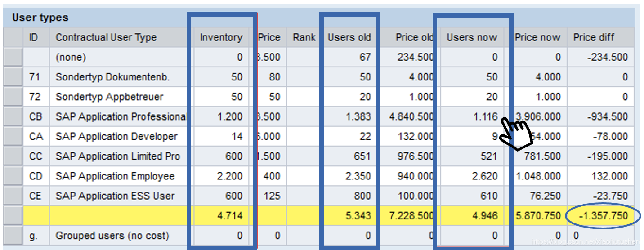Select row selector for ID CD
Image resolution: width=644 pixels, height=250 pixels.
tap(13, 176)
